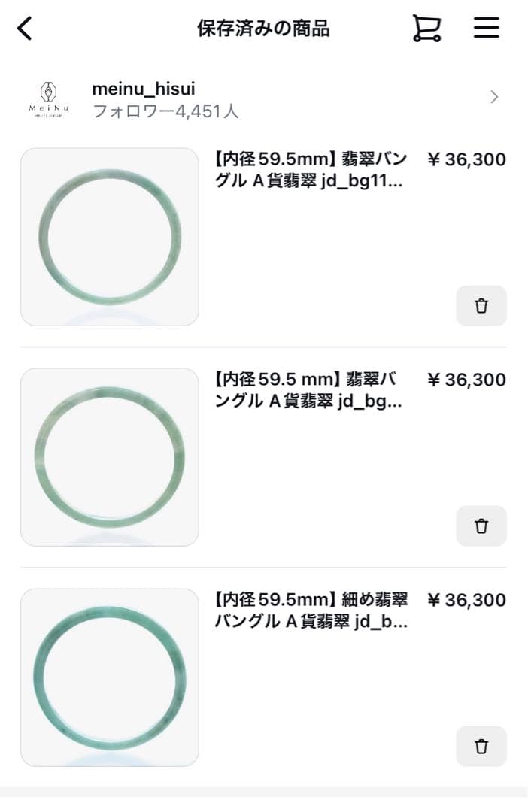Tap the back arrow icon
This screenshot has width=528, height=812.
(x=25, y=27)
